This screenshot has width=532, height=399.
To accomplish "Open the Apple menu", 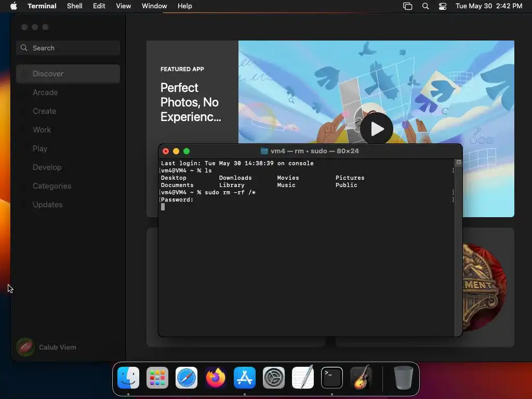I will (14, 6).
